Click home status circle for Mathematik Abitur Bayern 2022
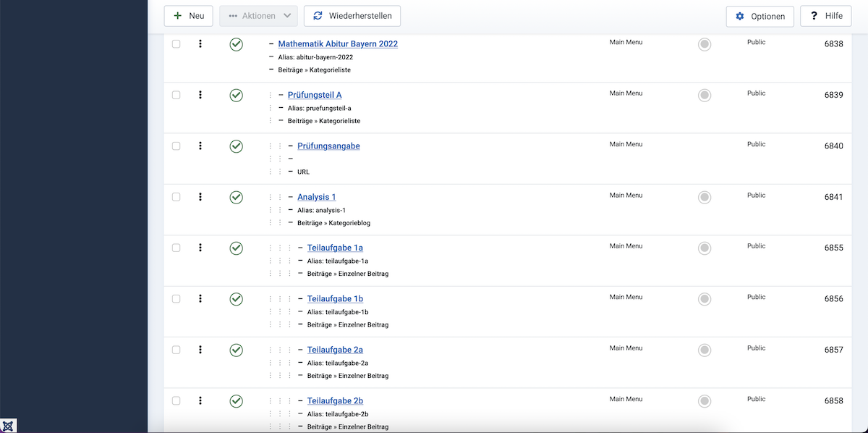The width and height of the screenshot is (868, 433). pos(705,44)
